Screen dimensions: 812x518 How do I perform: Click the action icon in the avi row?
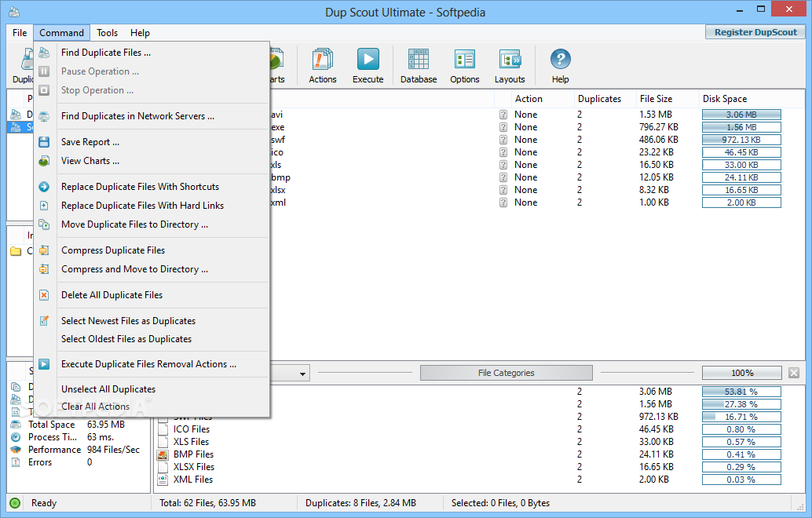pyautogui.click(x=503, y=115)
